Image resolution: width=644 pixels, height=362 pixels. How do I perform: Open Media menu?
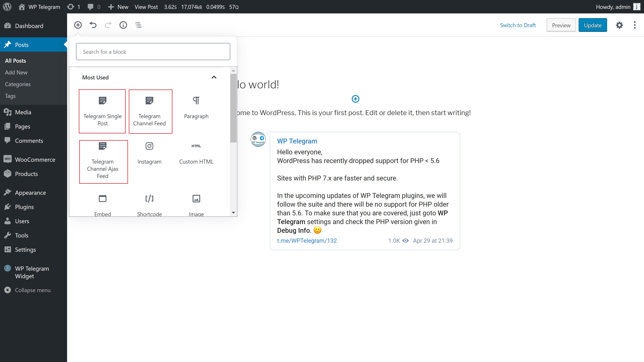point(34,112)
